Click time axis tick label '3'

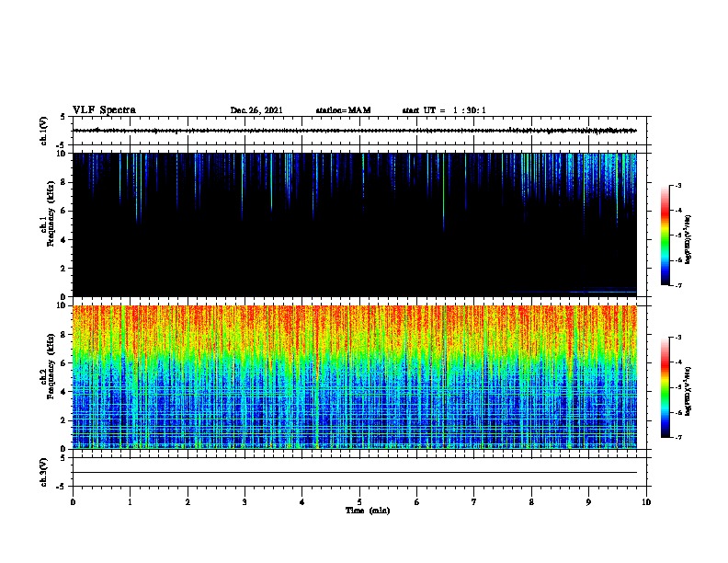tap(245, 502)
